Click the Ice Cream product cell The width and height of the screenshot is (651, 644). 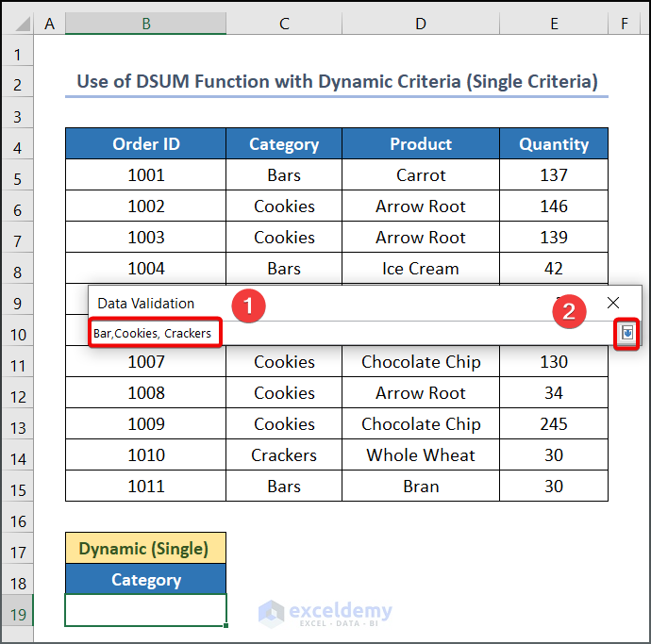click(421, 269)
